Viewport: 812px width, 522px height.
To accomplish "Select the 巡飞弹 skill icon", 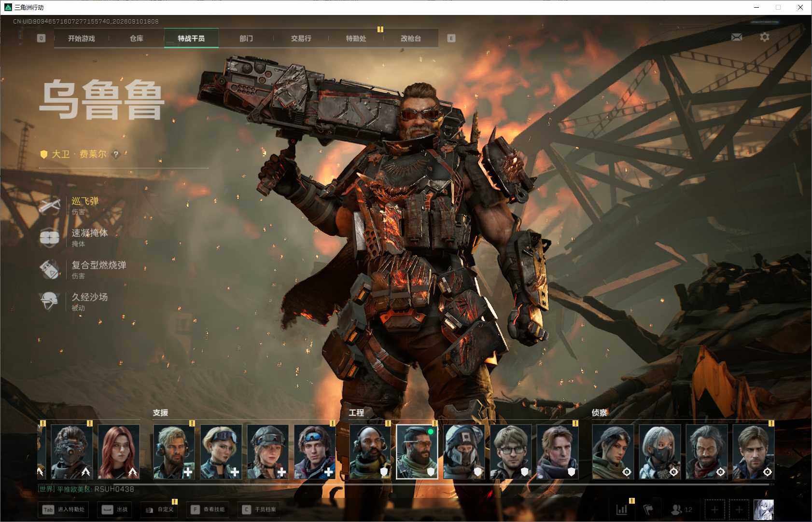I will 49,206.
